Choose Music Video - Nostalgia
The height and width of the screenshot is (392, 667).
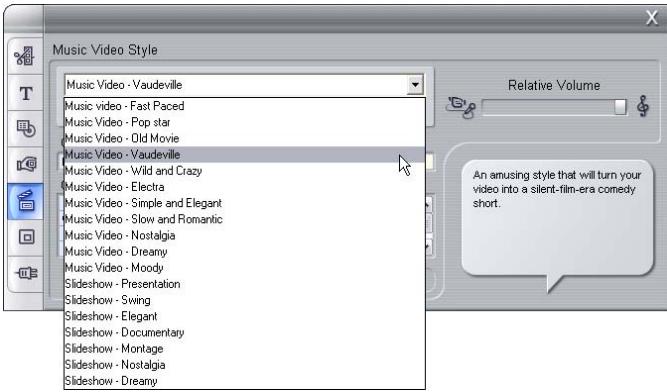(x=245, y=236)
